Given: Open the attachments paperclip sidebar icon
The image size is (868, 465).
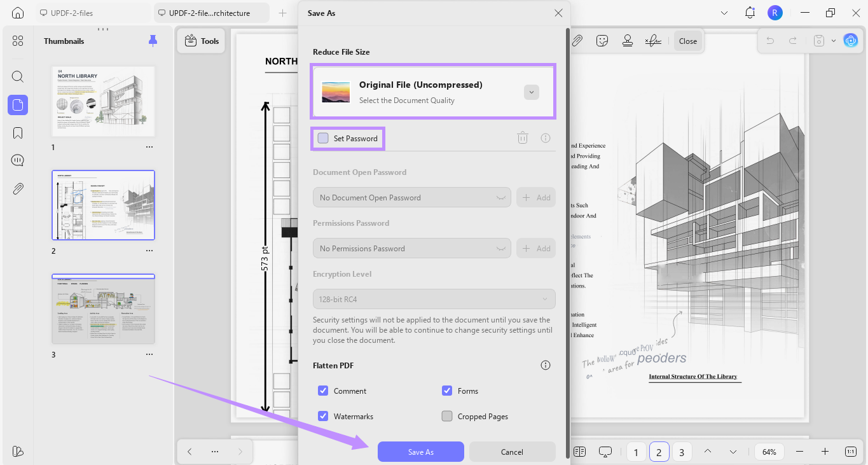Looking at the screenshot, I should pyautogui.click(x=18, y=188).
